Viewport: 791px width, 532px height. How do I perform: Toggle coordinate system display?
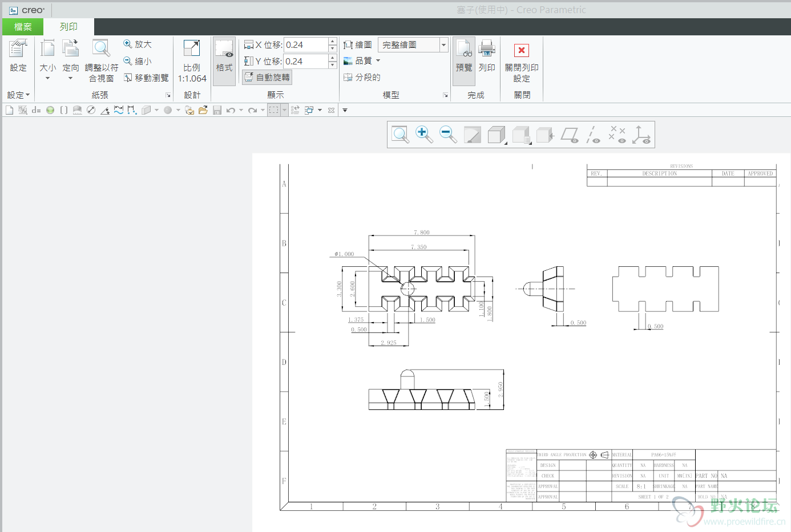click(x=641, y=135)
